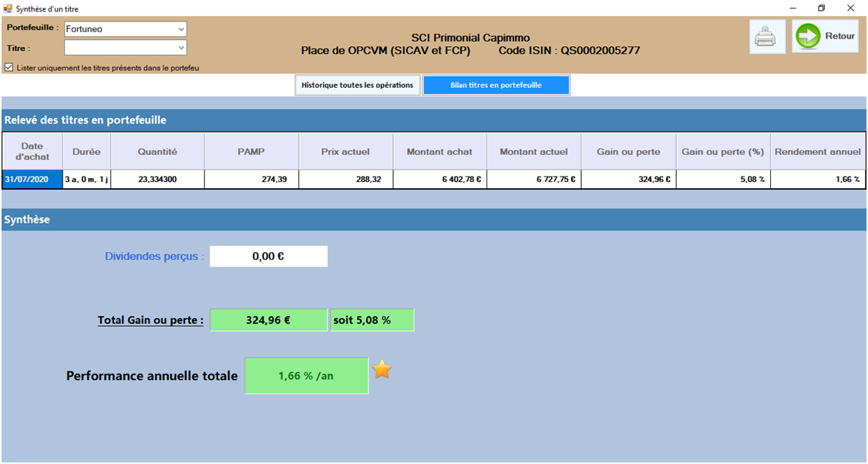This screenshot has width=868, height=464.
Task: Click the PAMP value 274,39
Action: click(251, 180)
